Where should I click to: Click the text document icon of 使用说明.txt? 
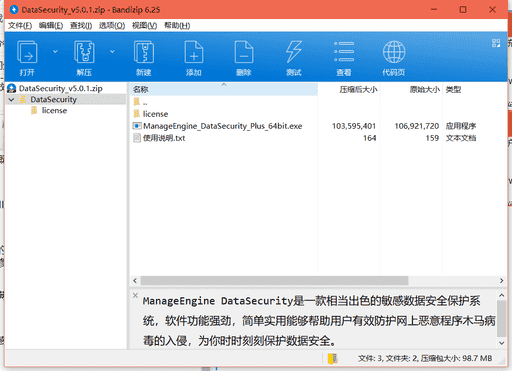[137, 138]
